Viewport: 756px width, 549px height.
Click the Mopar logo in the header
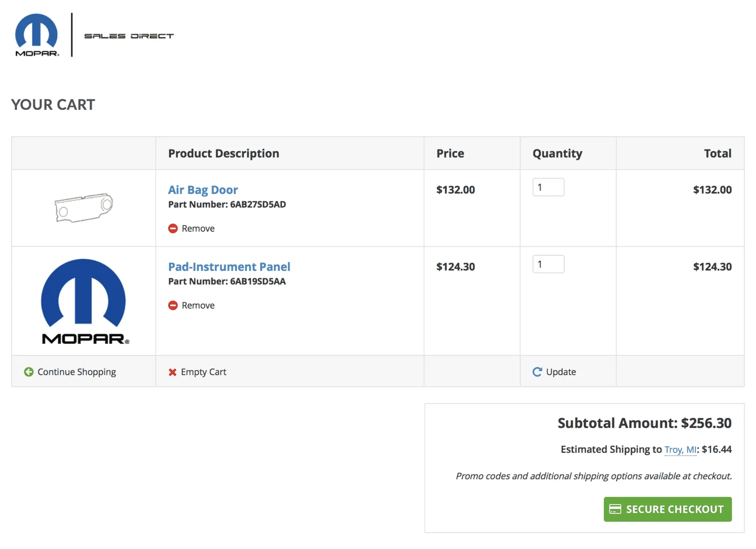[x=37, y=35]
